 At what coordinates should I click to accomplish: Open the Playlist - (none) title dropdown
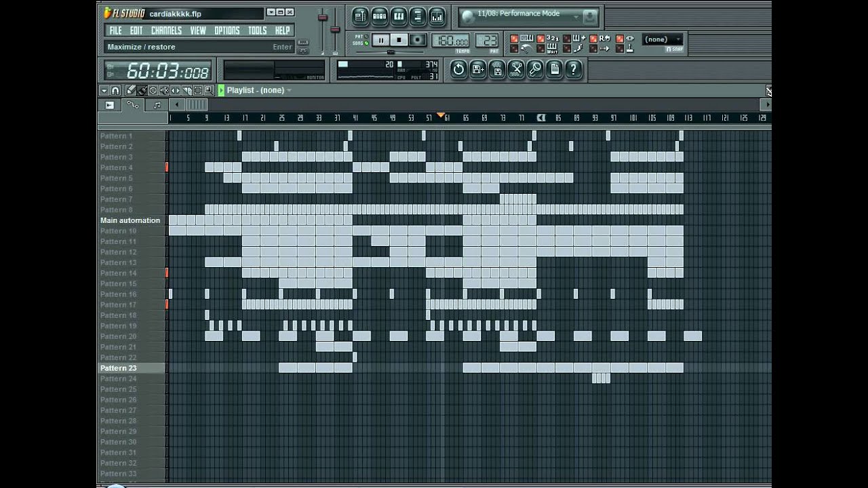[x=259, y=90]
